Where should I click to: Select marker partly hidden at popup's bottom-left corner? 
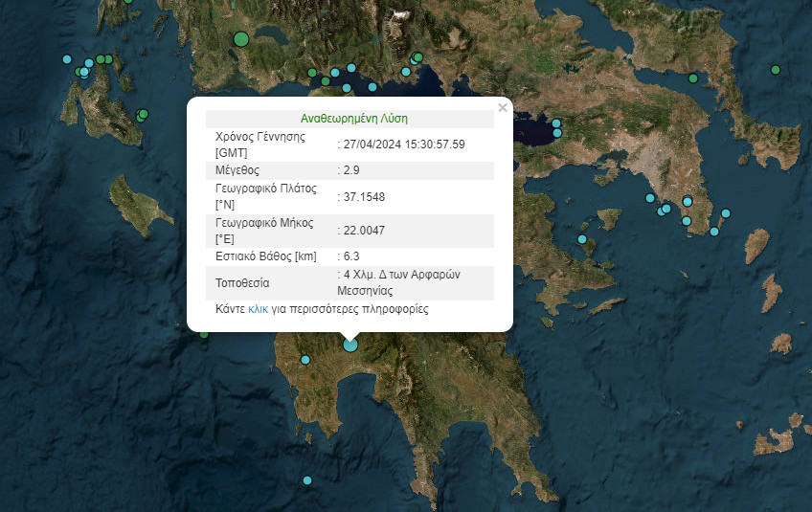(204, 334)
